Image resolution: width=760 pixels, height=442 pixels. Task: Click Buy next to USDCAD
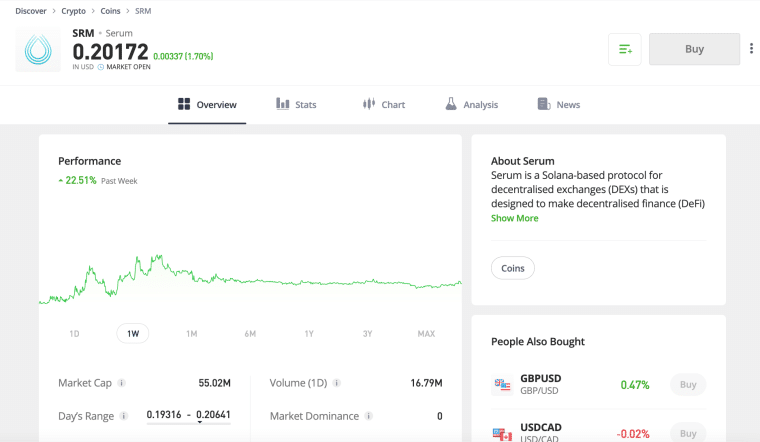pyautogui.click(x=688, y=433)
